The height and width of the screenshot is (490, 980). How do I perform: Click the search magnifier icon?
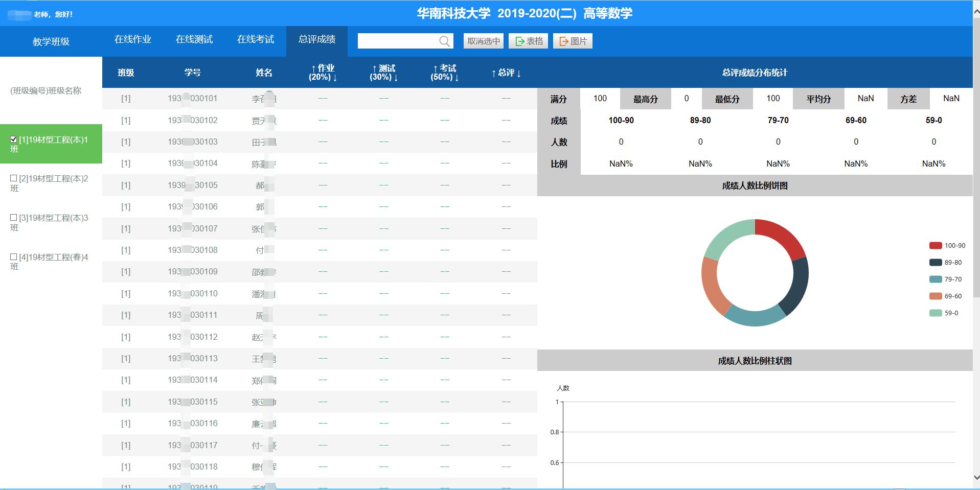(x=445, y=41)
